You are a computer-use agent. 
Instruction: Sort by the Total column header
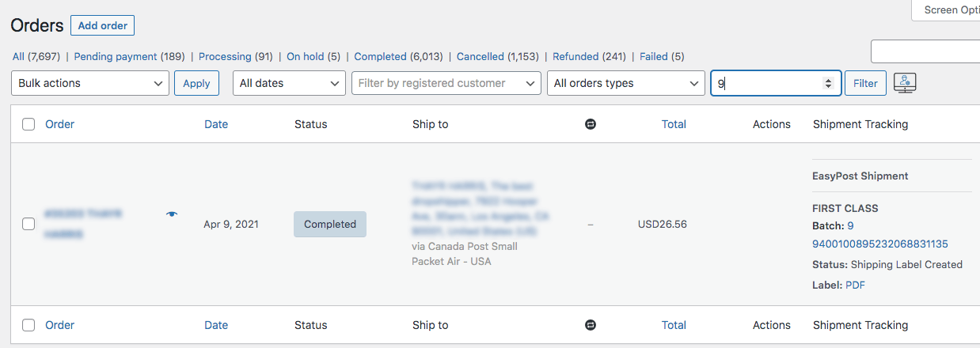[674, 124]
